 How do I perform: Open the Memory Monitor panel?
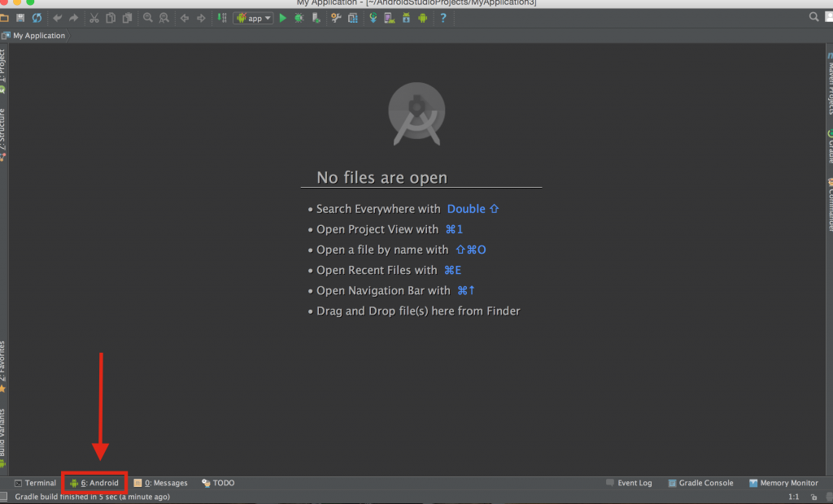click(783, 483)
